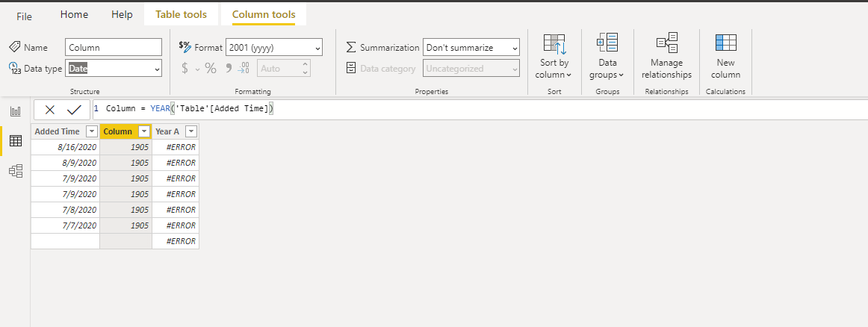Select the 8/16/2020 cell
The height and width of the screenshot is (327, 868).
click(65, 147)
